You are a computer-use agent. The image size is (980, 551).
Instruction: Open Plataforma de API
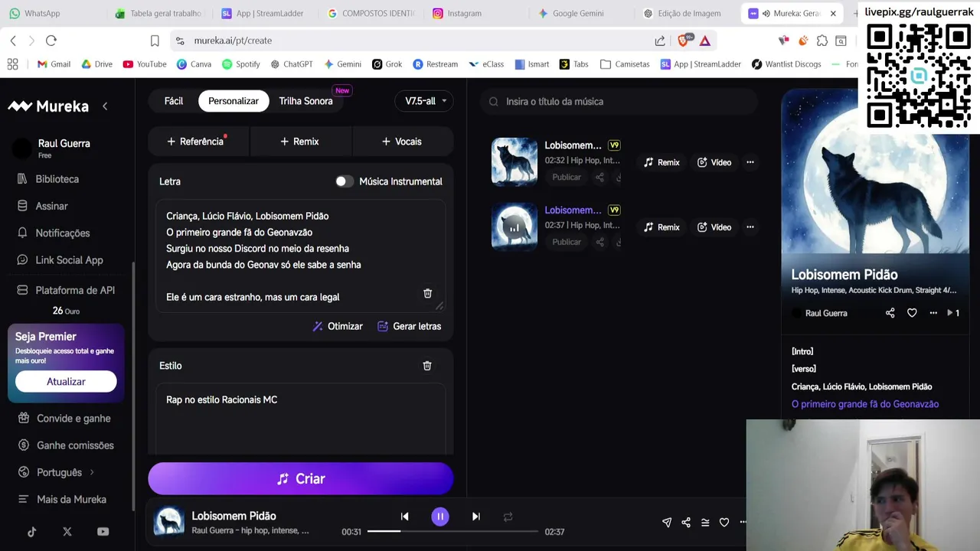[x=67, y=290]
